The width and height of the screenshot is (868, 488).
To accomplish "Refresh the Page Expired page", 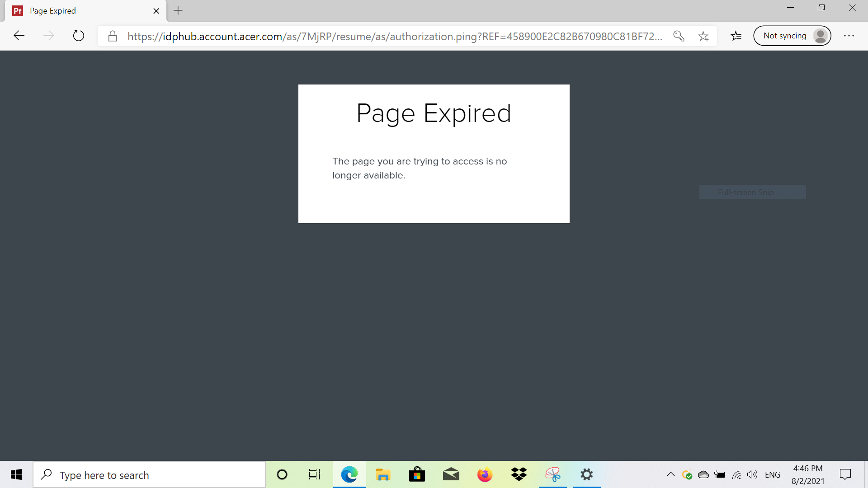I will pyautogui.click(x=79, y=36).
